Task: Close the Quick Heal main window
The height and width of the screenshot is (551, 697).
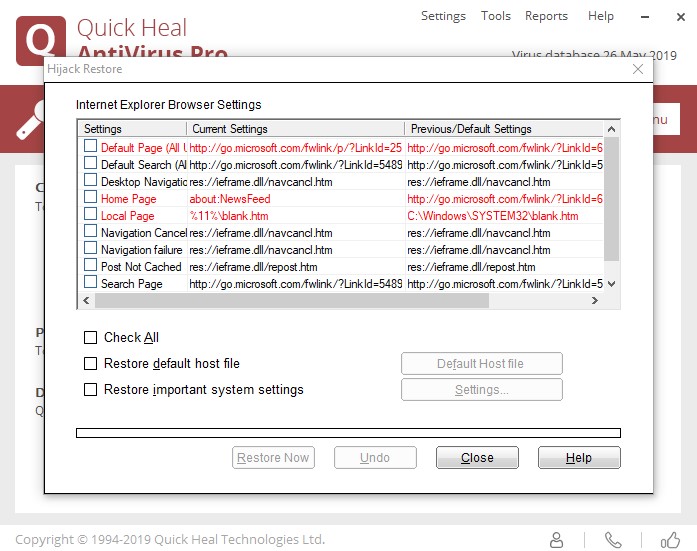Action: point(681,17)
